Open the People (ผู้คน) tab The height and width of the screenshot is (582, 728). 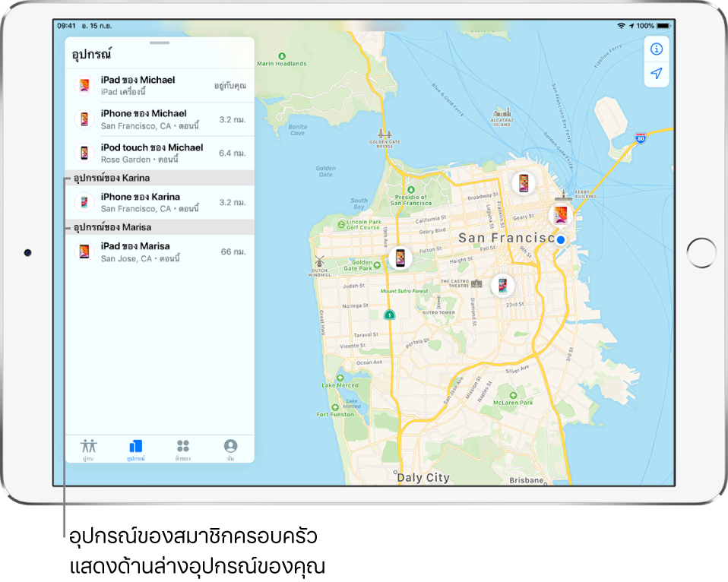click(x=89, y=449)
